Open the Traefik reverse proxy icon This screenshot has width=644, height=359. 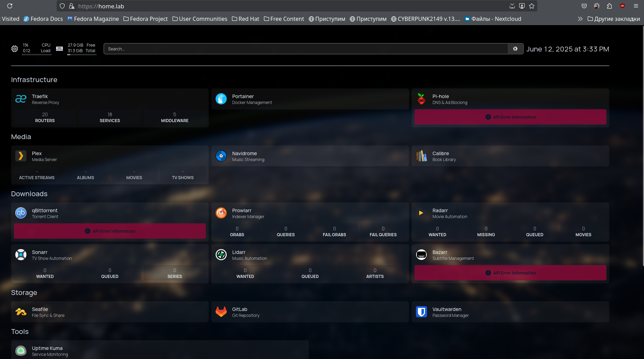(x=21, y=99)
